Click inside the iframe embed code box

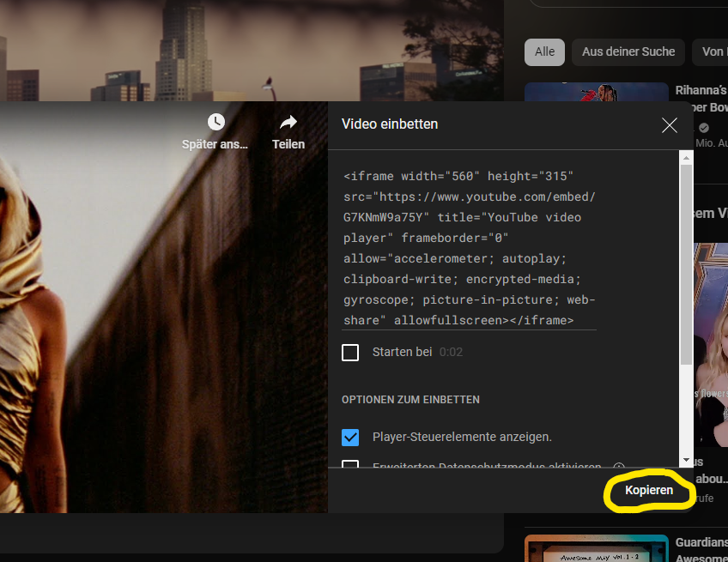point(470,248)
